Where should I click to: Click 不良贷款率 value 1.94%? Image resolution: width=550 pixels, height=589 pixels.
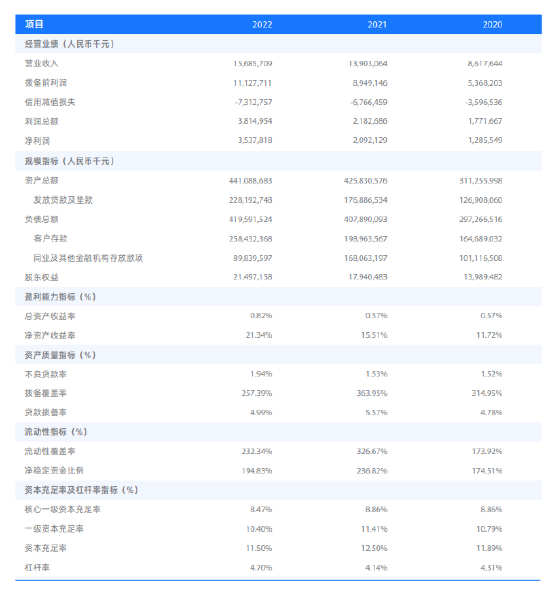(x=261, y=374)
